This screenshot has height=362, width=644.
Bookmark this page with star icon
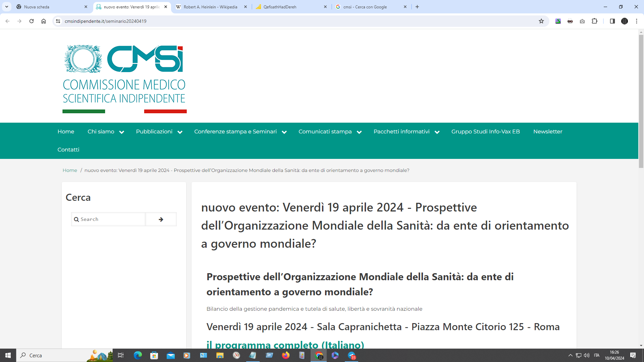tap(541, 21)
